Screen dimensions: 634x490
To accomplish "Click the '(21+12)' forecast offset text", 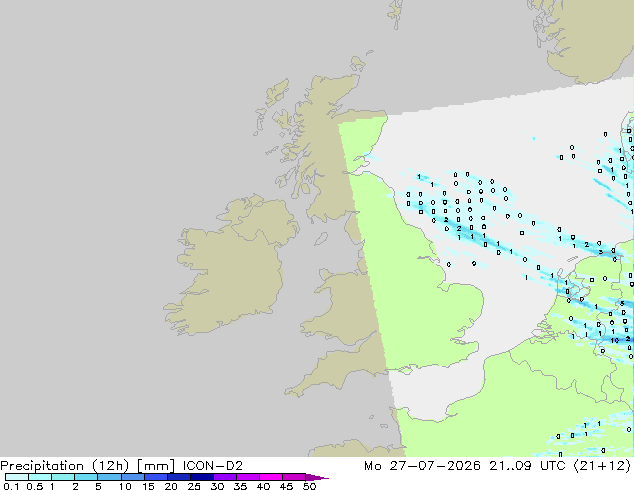I will tap(602, 466).
